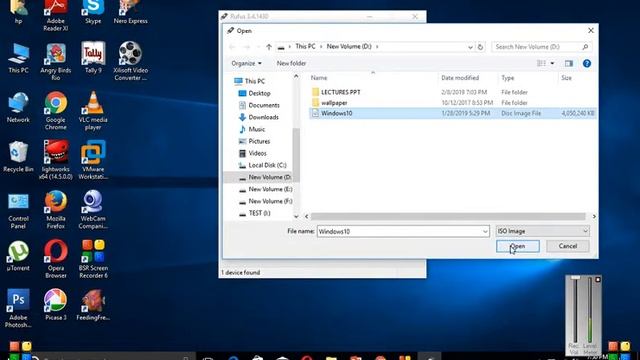Viewport: 640px width, 360px height.
Task: Select the WebCam Companion icon
Action: [93, 210]
